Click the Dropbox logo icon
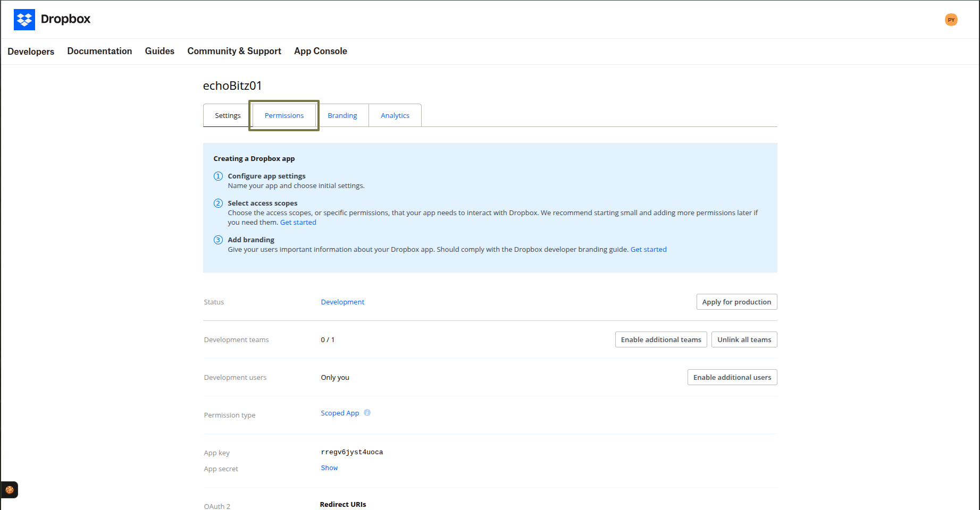Screen dimensions: 980x510 coord(24,20)
